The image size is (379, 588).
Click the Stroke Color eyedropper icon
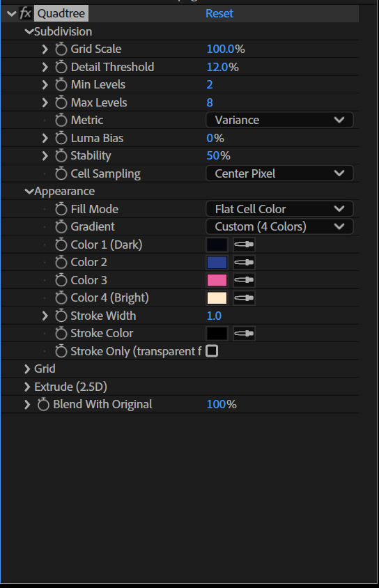pos(244,334)
